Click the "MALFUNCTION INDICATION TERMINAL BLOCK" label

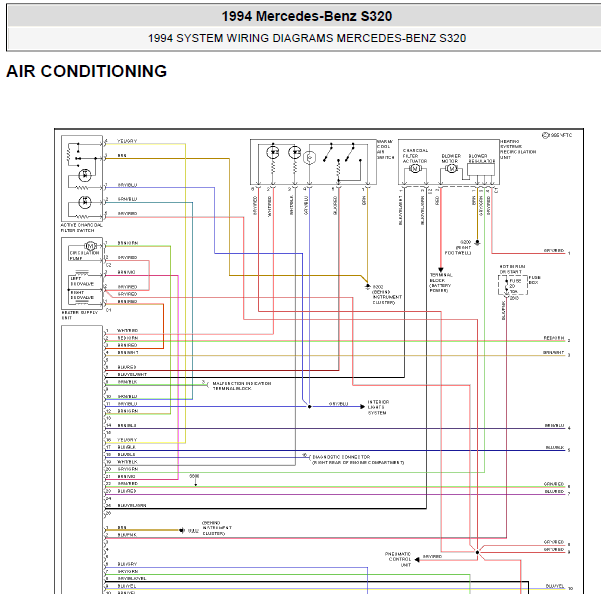coord(242,386)
